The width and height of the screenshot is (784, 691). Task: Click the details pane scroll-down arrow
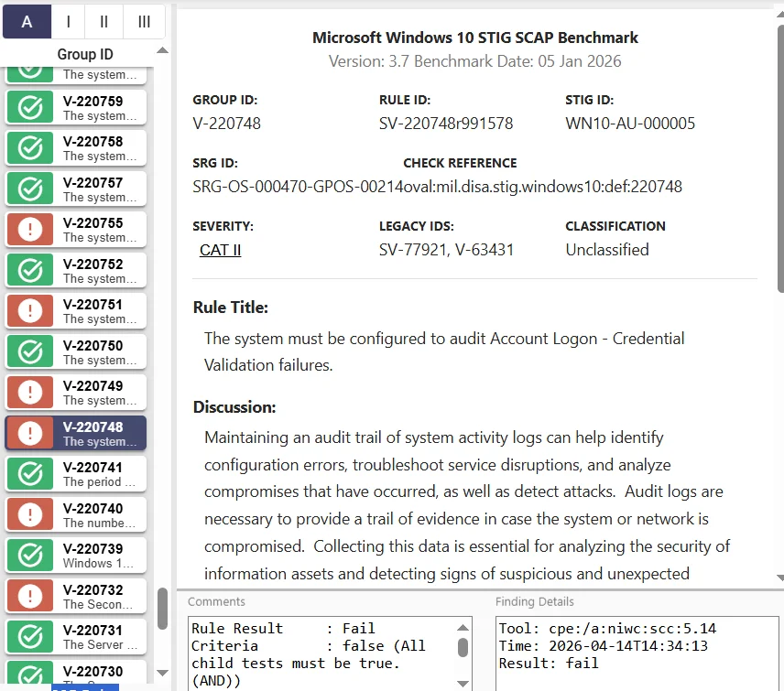tap(780, 578)
